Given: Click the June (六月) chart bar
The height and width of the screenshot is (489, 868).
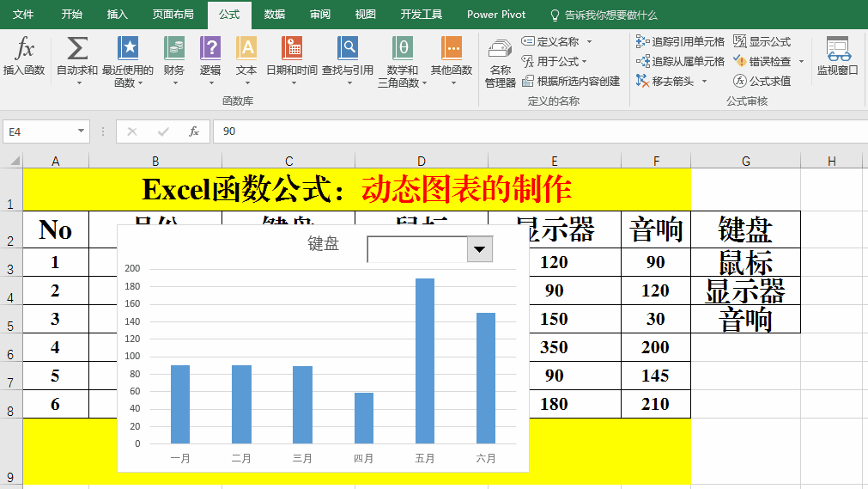Looking at the screenshot, I should tap(486, 378).
